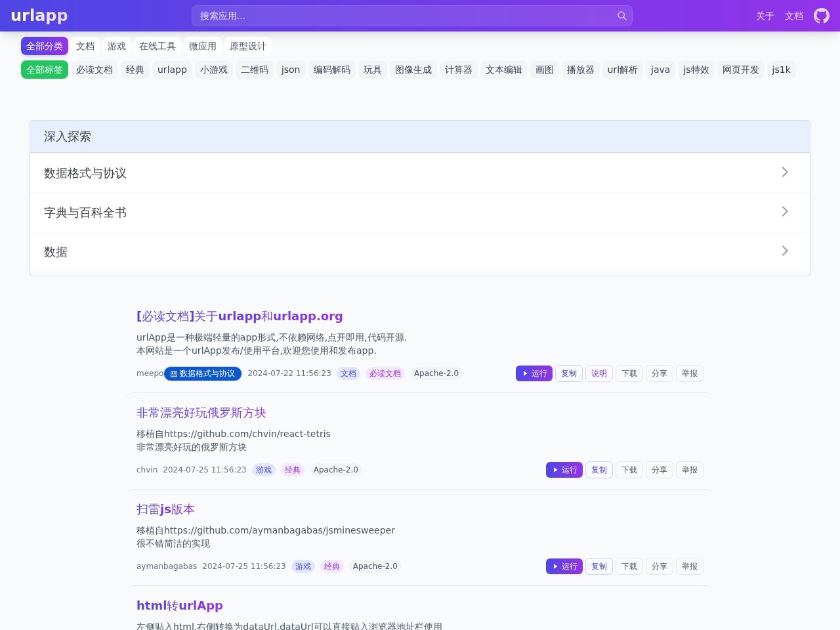Filter by 二维码 tag
The image size is (840, 630).
[255, 70]
